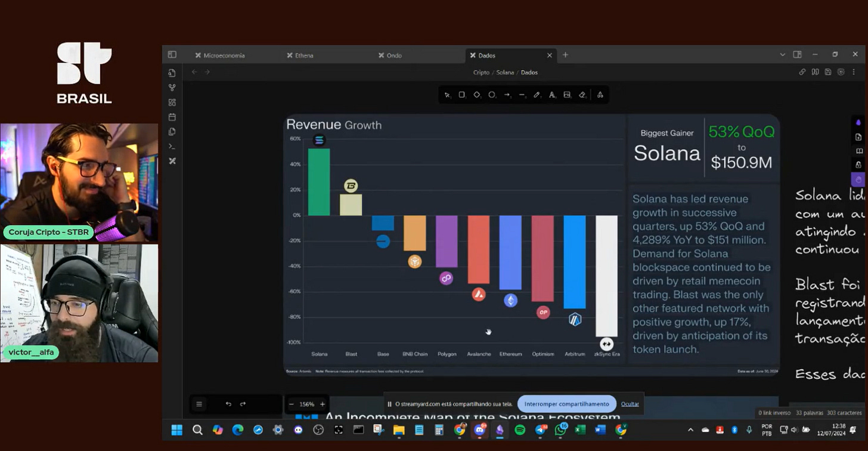Click the circular script icon in view header

point(841,72)
